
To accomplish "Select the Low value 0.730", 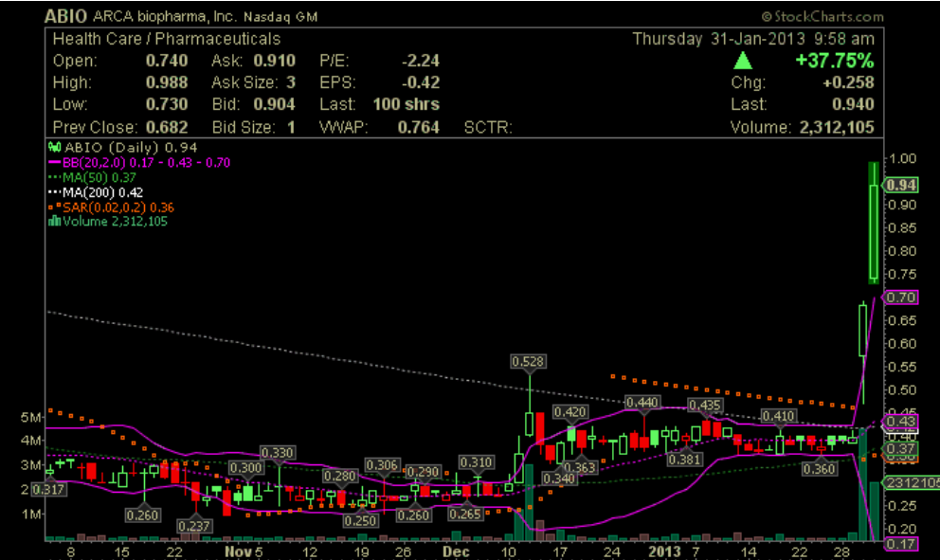I will (x=167, y=104).
